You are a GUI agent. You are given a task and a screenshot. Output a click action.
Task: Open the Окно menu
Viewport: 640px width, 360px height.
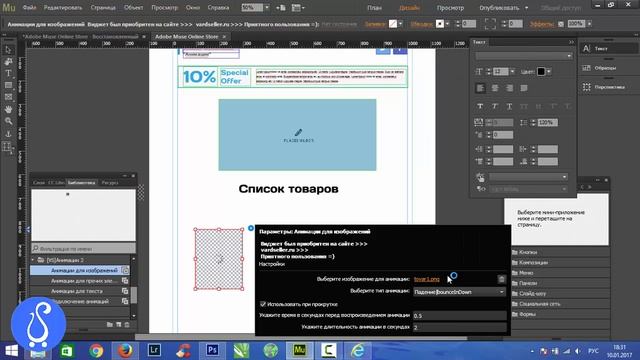pos(193,7)
